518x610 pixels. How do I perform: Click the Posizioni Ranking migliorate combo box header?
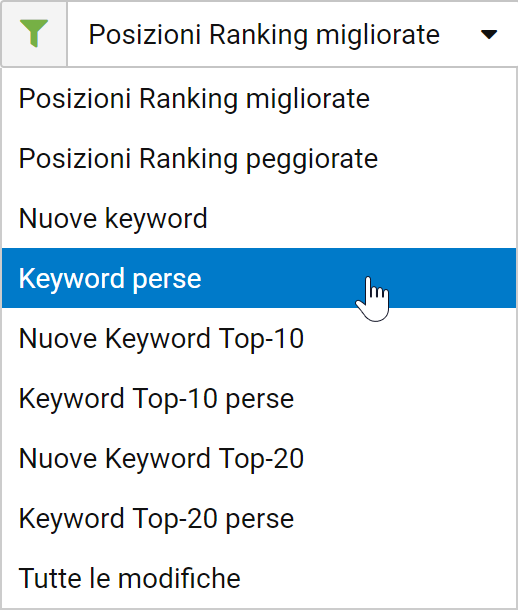tap(292, 34)
